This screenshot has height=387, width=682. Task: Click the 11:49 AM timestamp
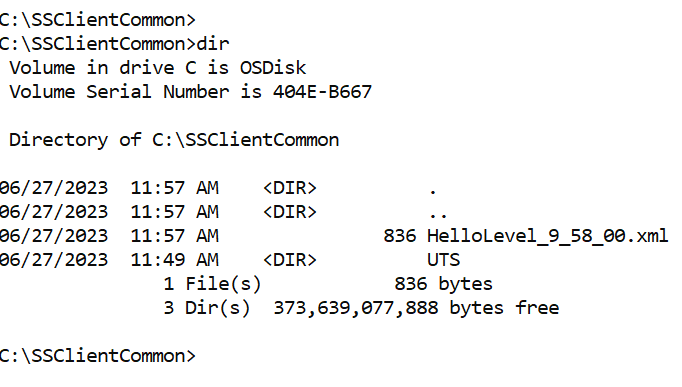point(175,260)
